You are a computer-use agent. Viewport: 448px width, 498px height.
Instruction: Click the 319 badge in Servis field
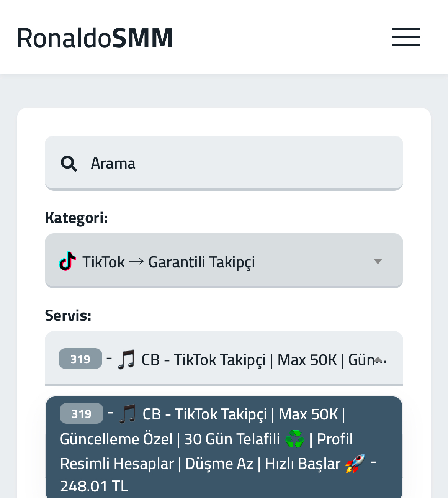(x=80, y=359)
